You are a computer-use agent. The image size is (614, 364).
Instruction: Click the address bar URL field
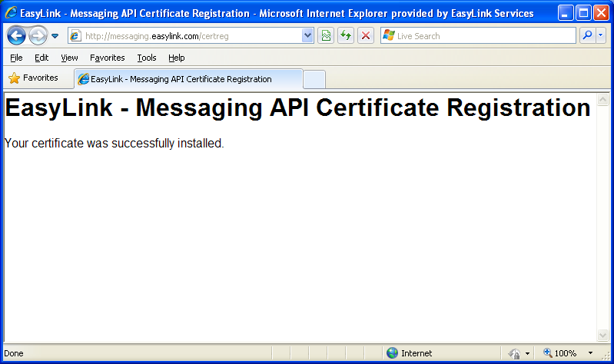pos(192,36)
